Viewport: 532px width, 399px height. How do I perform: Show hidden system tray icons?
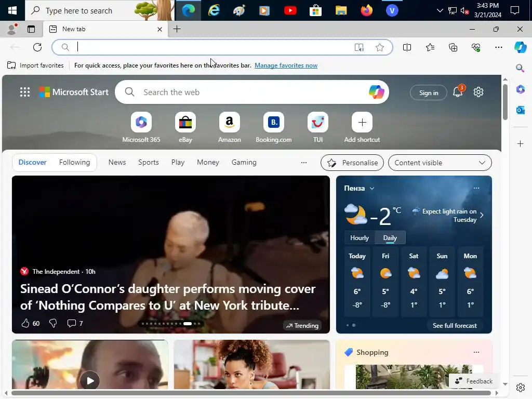[x=440, y=10]
